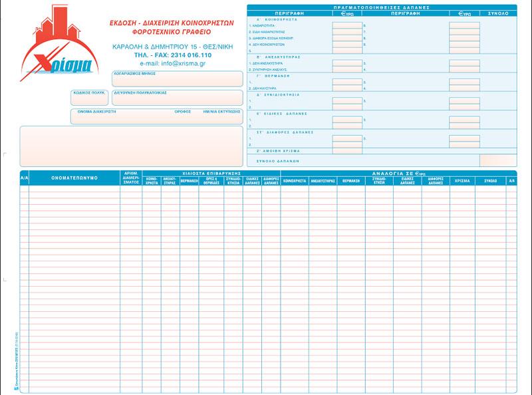Screen dimensions: 532x395
Task: Click the ΚΑΡΑΟΛΗ & ΔΗΜΗΤΡΙΟΥ 15 address line
Action: pyautogui.click(x=173, y=47)
